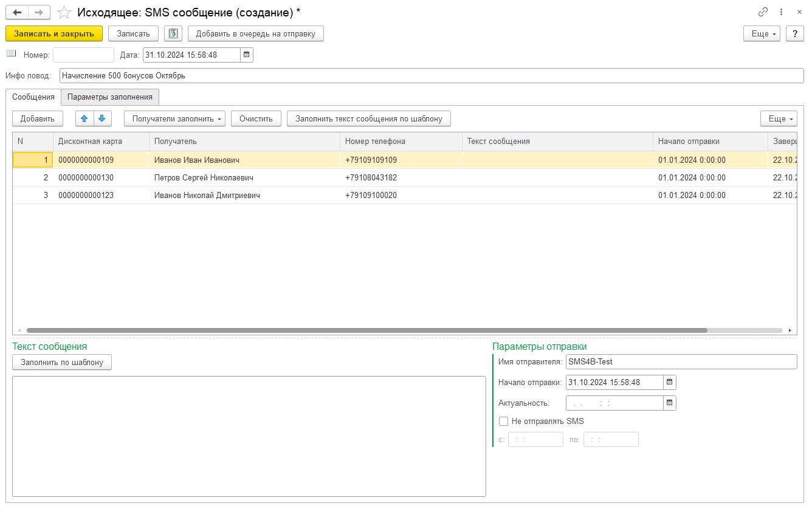Open the document report icon button
Viewport: 812px width, 509px height.
pyautogui.click(x=173, y=33)
